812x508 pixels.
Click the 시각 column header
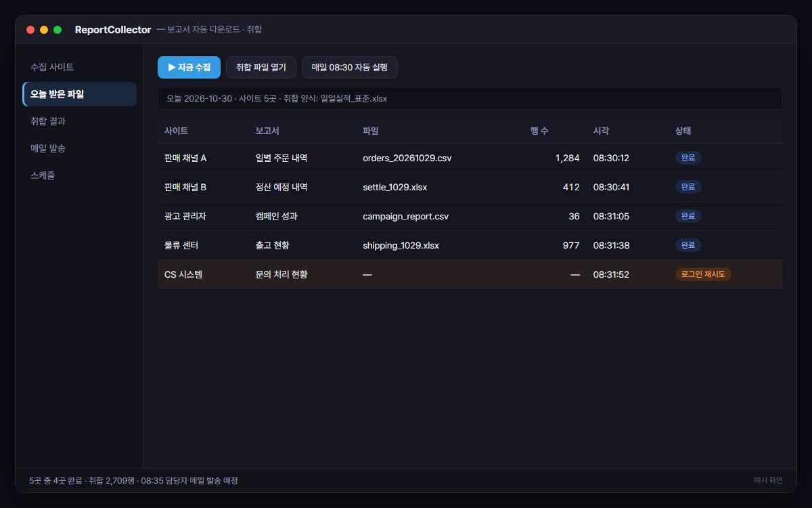tap(602, 131)
